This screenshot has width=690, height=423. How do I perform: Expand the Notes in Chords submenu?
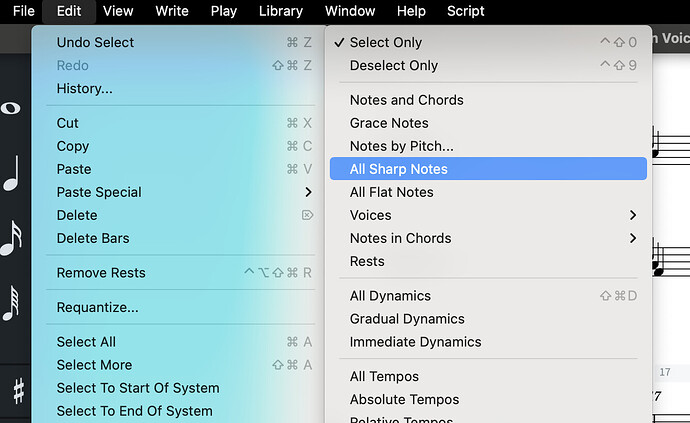[x=632, y=238]
